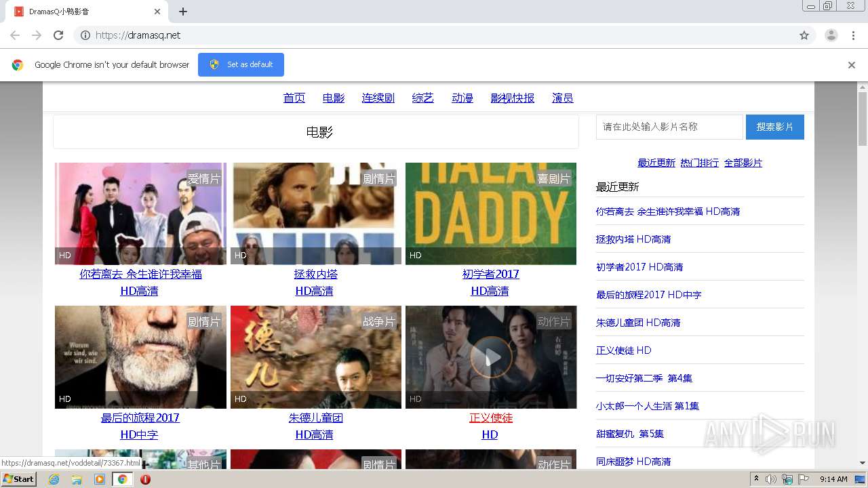This screenshot has width=868, height=488.
Task: Launch Internet Explorer from the taskbar
Action: coord(54,479)
